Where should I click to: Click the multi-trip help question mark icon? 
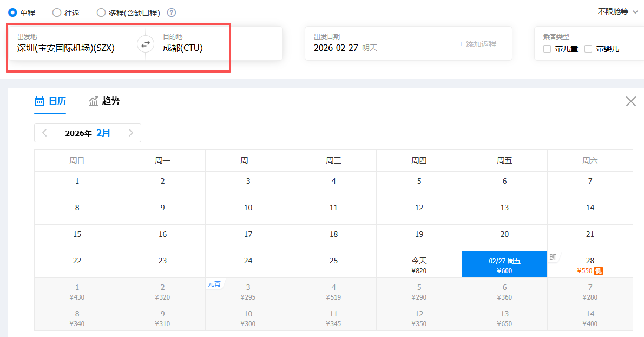click(171, 12)
